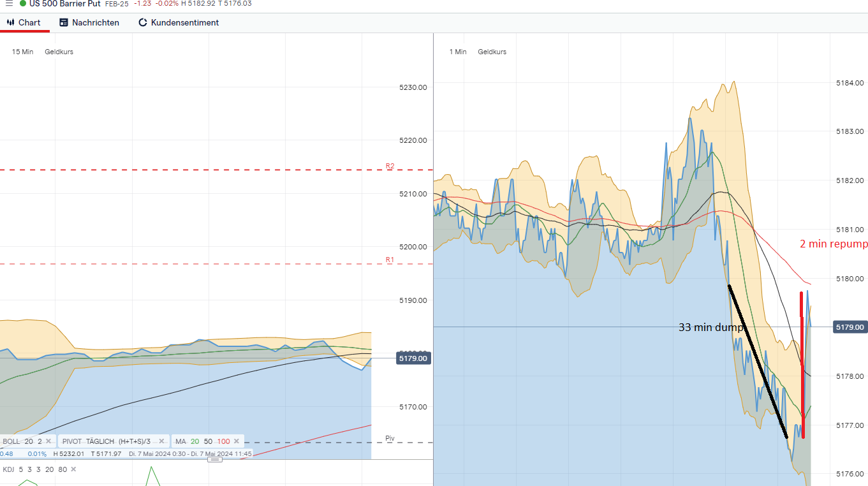
Task: Click the R2 resistance line label
Action: tap(390, 166)
